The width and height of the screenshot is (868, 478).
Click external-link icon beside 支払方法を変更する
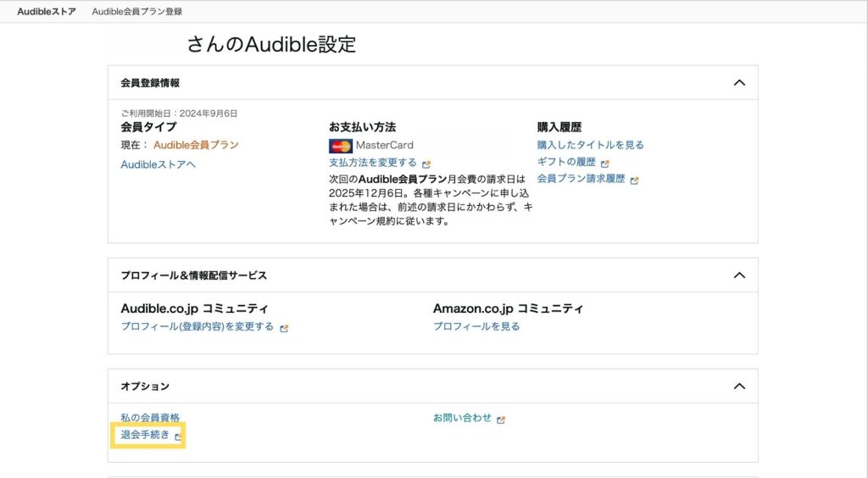click(x=426, y=164)
